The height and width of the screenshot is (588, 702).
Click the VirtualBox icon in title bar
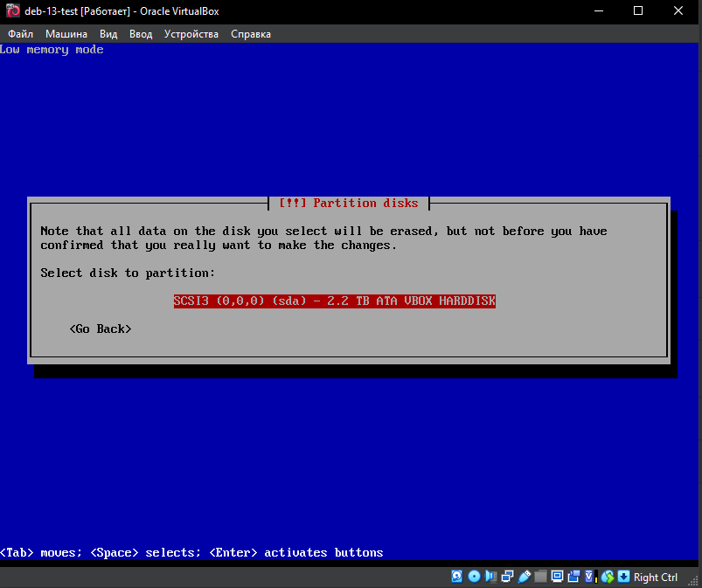click(x=13, y=11)
